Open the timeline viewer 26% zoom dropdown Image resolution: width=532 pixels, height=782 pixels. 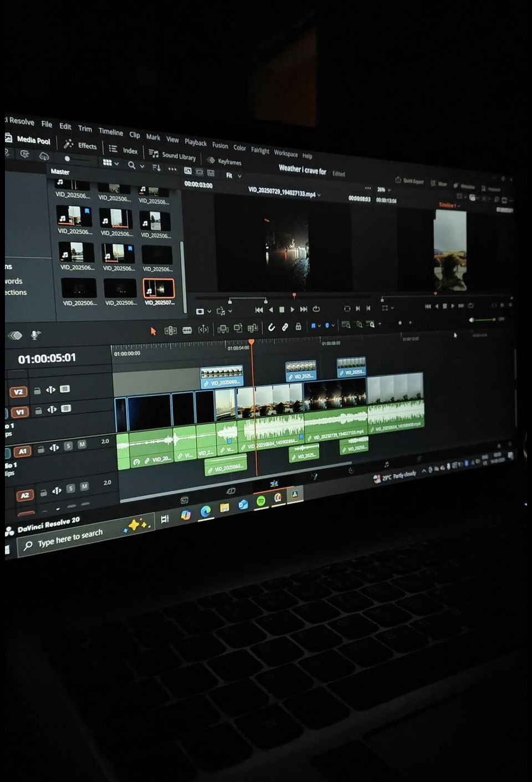[383, 190]
